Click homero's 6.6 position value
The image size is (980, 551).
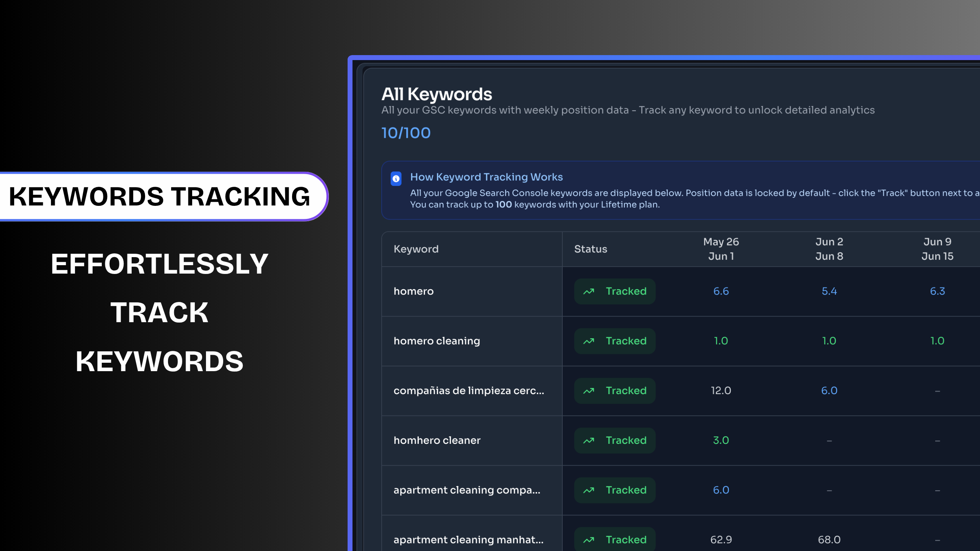click(x=721, y=291)
